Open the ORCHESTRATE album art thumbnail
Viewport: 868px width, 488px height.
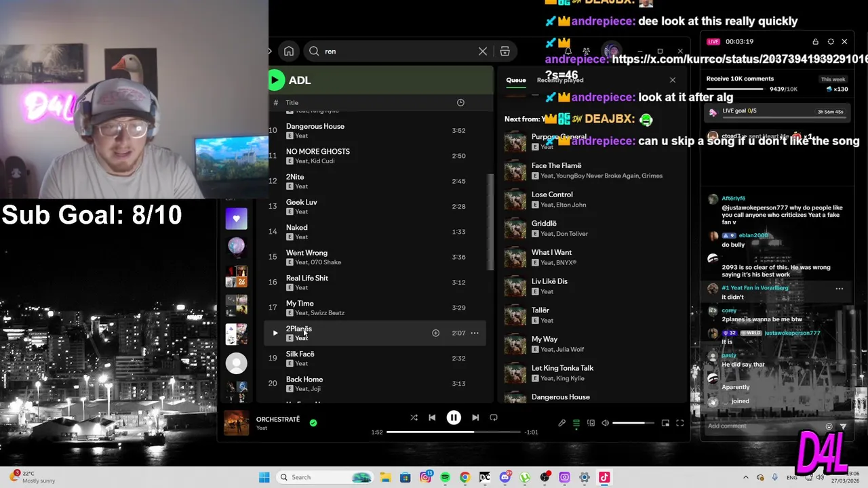pos(237,422)
